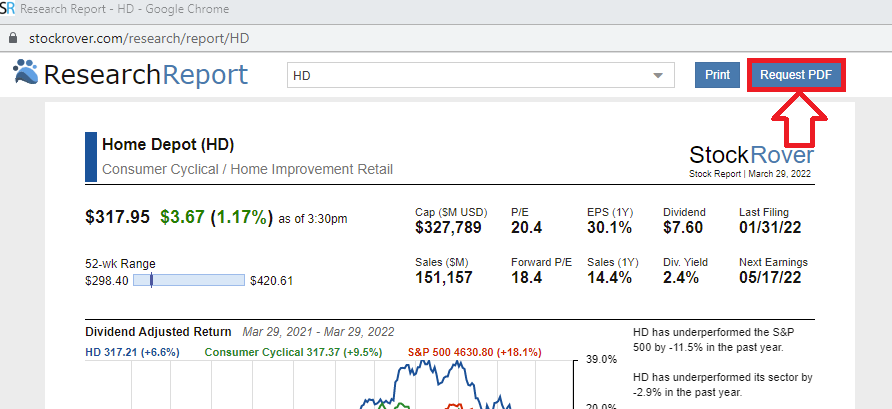Viewport: 892px width, 409px height.
Task: Click the Request PDF button
Action: pyautogui.click(x=796, y=75)
